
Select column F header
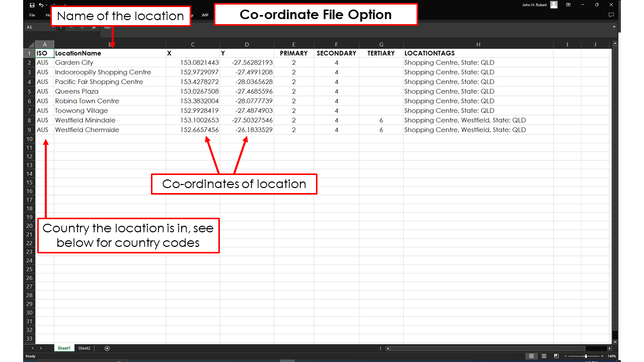coord(337,45)
